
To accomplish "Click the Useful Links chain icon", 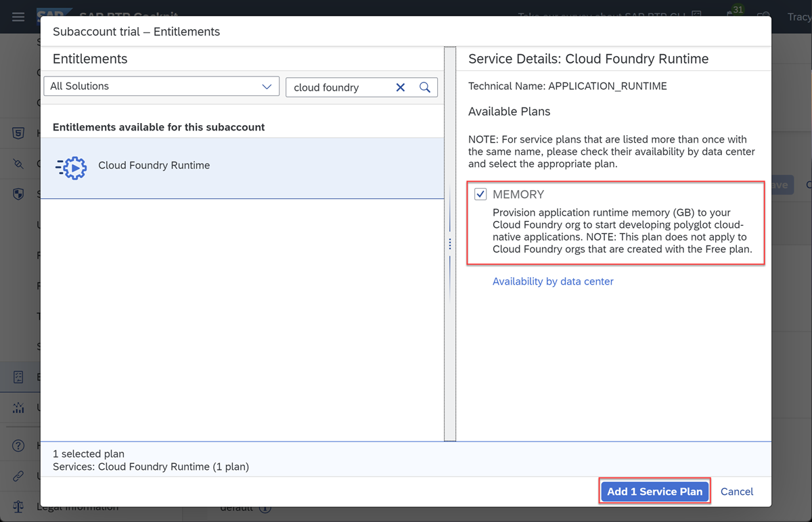I will click(x=18, y=477).
